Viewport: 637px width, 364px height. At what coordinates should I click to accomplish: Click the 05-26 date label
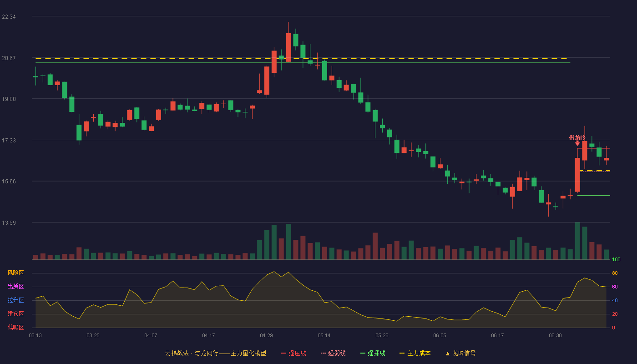[382, 335]
